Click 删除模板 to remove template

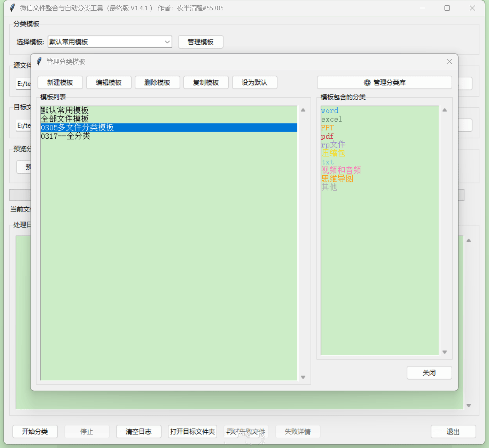pyautogui.click(x=157, y=83)
